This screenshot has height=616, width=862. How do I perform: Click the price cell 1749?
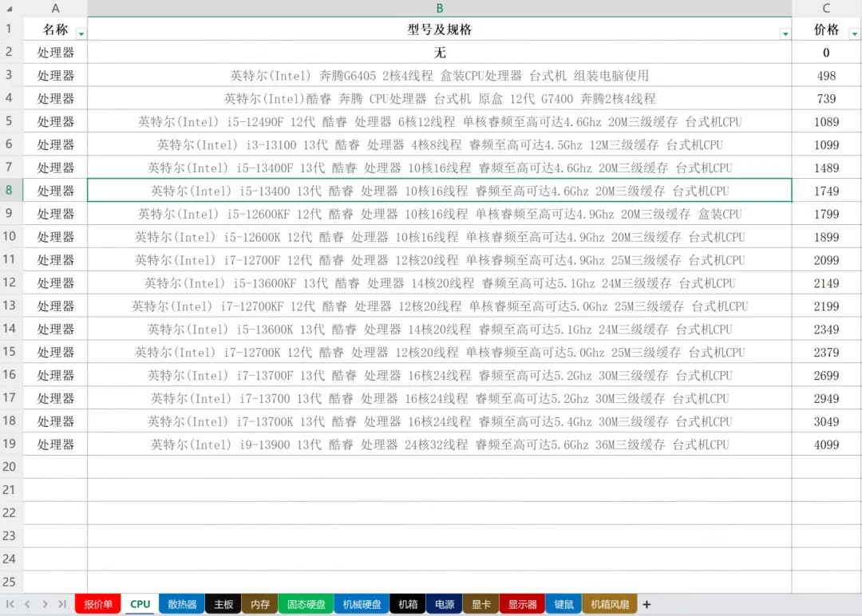pyautogui.click(x=826, y=191)
